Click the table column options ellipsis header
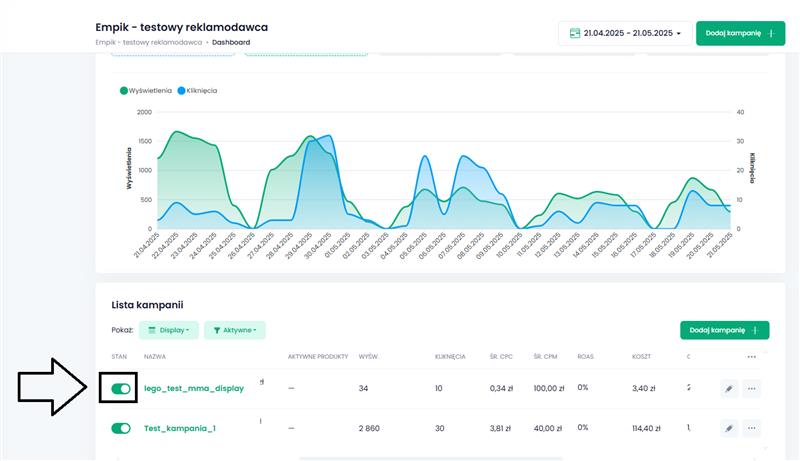This screenshot has height=461, width=800. coord(751,357)
